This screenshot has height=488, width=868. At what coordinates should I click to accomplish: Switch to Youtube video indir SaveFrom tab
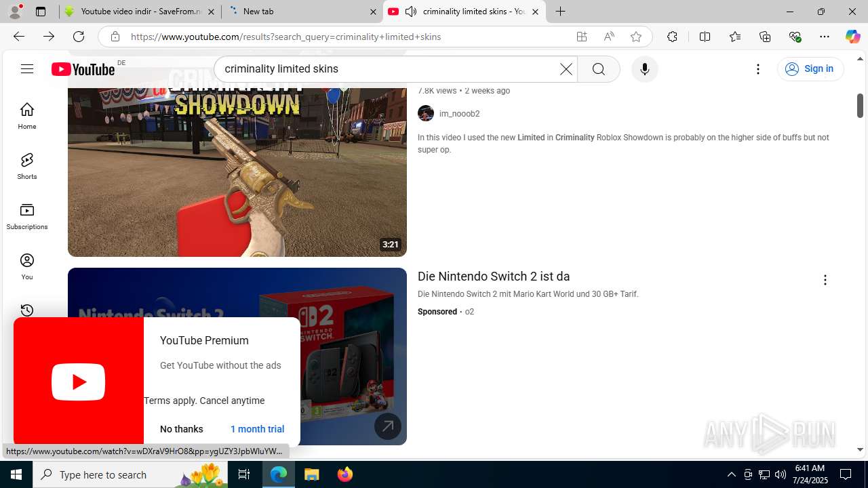pos(132,12)
